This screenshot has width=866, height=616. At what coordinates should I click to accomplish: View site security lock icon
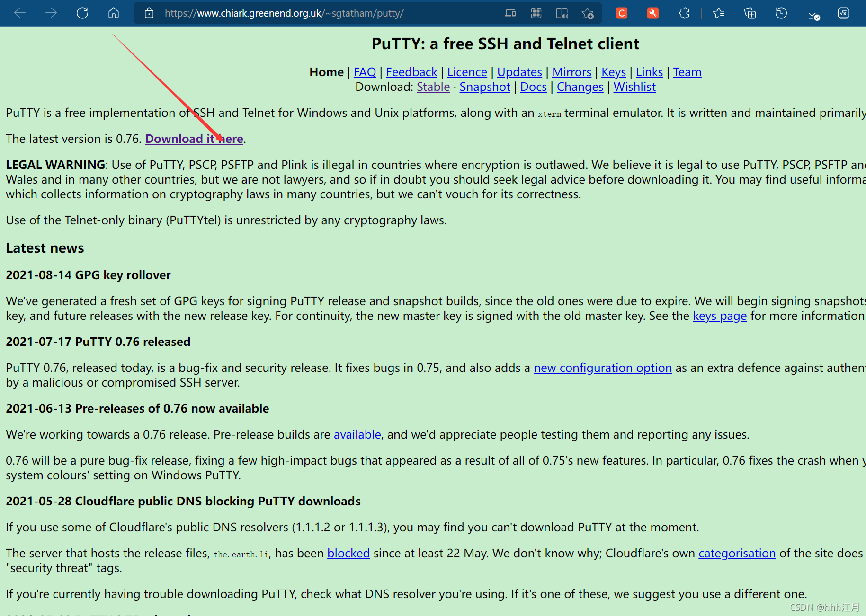pyautogui.click(x=149, y=13)
